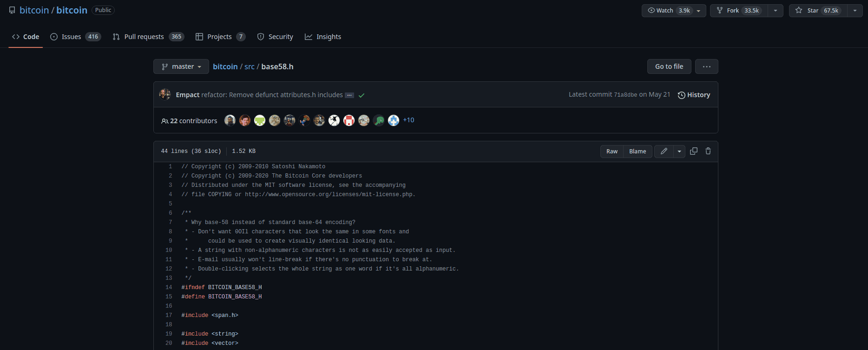868x350 pixels.
Task: Expand the Fork dropdown arrow
Action: [776, 10]
